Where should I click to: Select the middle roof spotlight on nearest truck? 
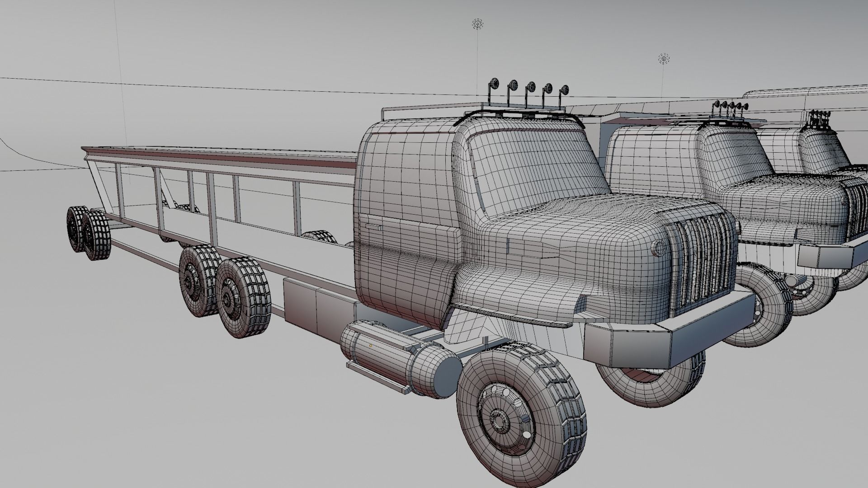(530, 88)
